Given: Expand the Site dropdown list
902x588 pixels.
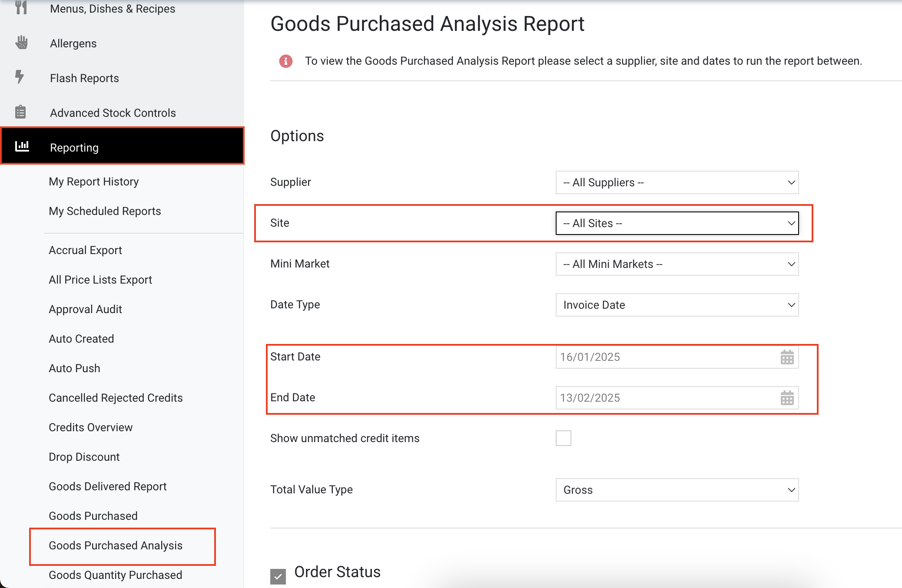Looking at the screenshot, I should coord(677,223).
